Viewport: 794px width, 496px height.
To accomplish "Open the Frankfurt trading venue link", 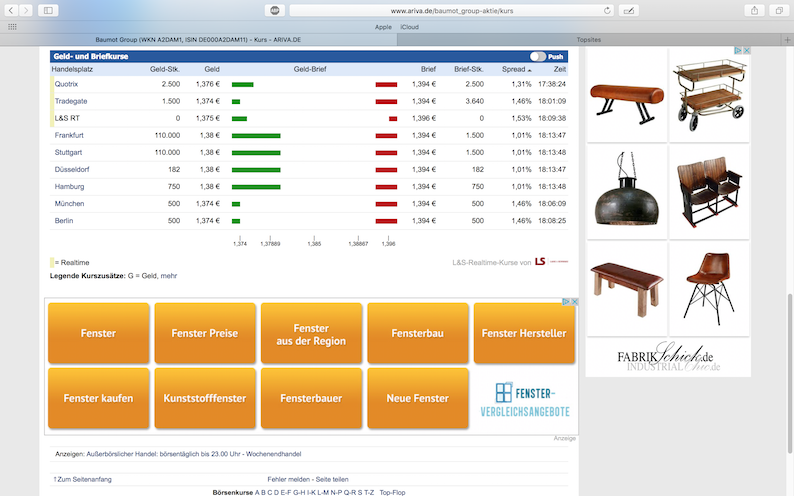I will click(x=69, y=135).
